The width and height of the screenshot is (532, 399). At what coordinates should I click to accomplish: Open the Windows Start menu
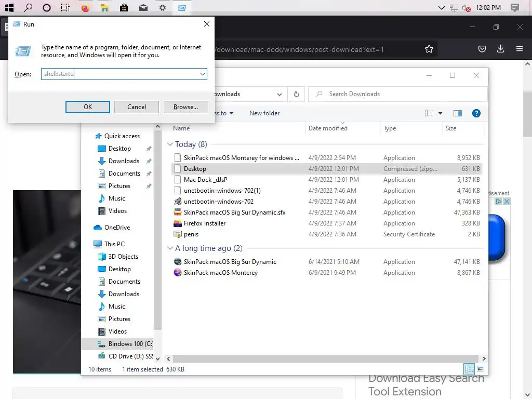point(9,7)
